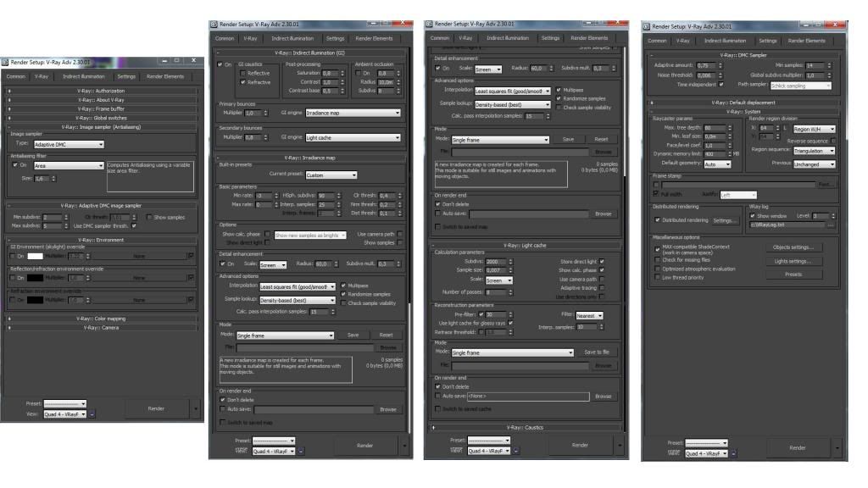Expand the V-Ray:: Camera rollout
This screenshot has width=868, height=488.
[102, 328]
